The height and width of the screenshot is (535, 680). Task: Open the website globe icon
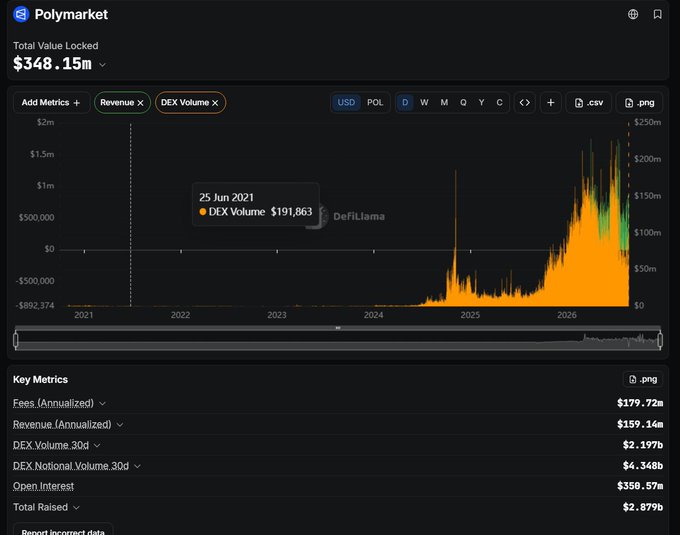tap(633, 14)
